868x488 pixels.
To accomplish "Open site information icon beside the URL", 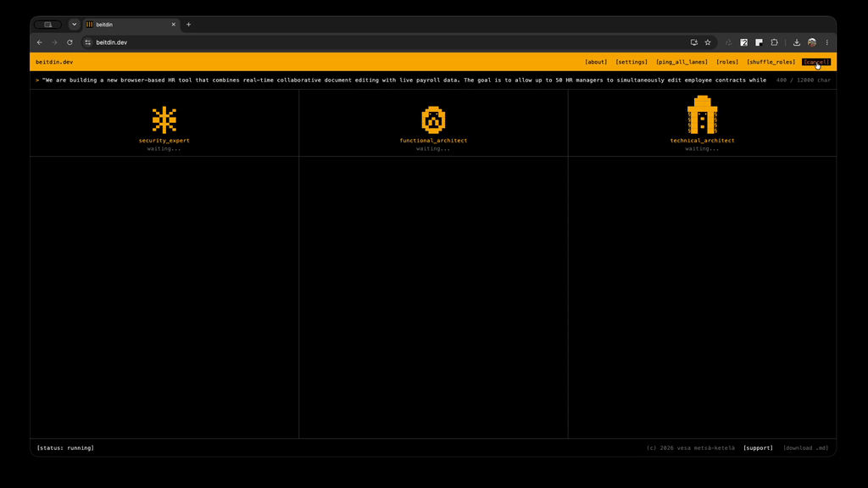I will point(87,42).
